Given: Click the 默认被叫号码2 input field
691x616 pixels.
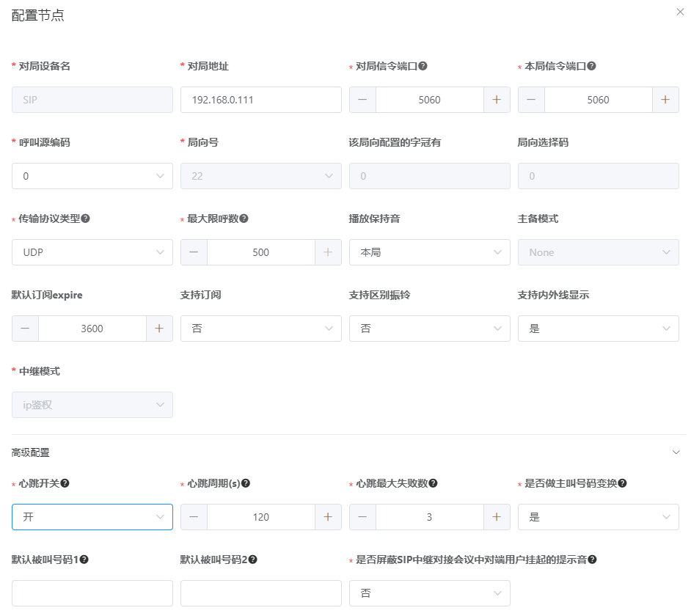Looking at the screenshot, I should 261,593.
